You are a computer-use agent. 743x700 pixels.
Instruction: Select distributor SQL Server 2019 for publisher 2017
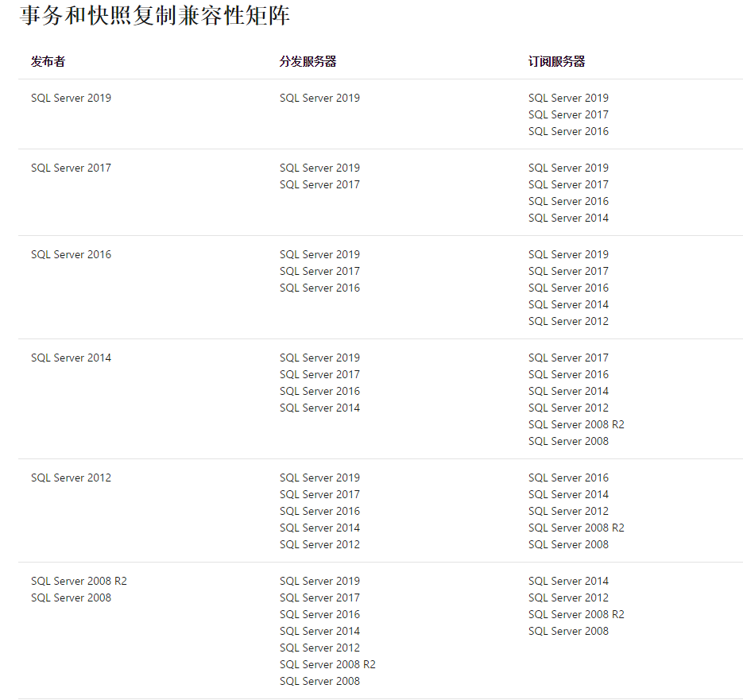320,168
